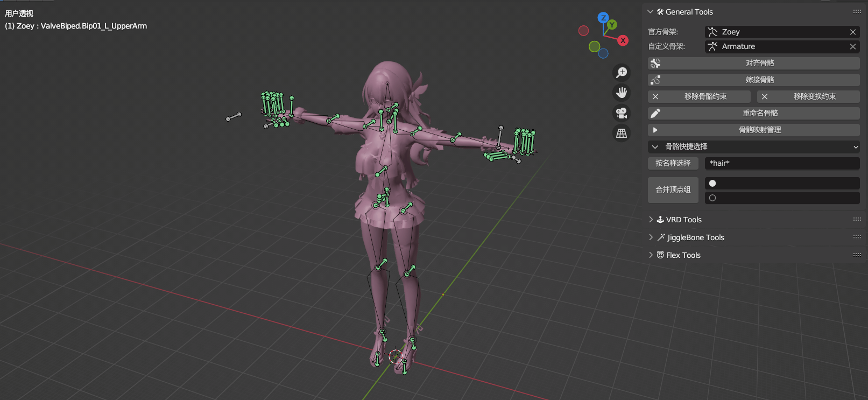Screen dimensions: 868x400
Task: Click the negative X axis gizmo circle
Action: tap(583, 31)
